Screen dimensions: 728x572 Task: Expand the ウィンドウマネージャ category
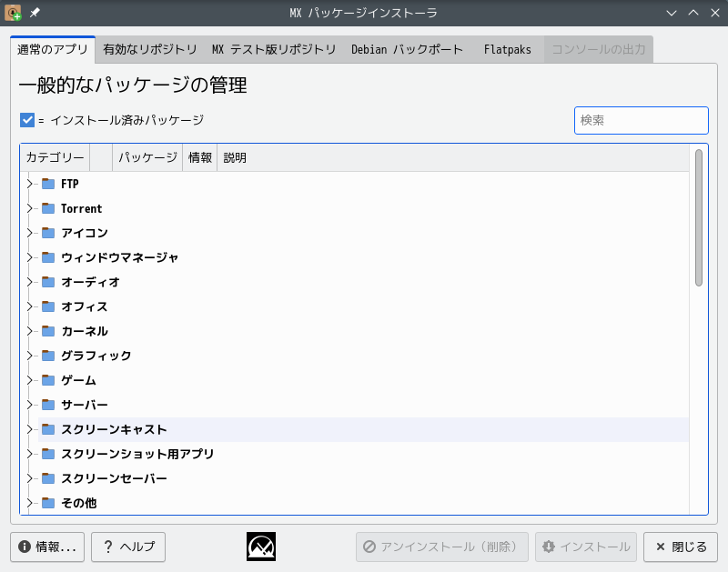tap(30, 257)
